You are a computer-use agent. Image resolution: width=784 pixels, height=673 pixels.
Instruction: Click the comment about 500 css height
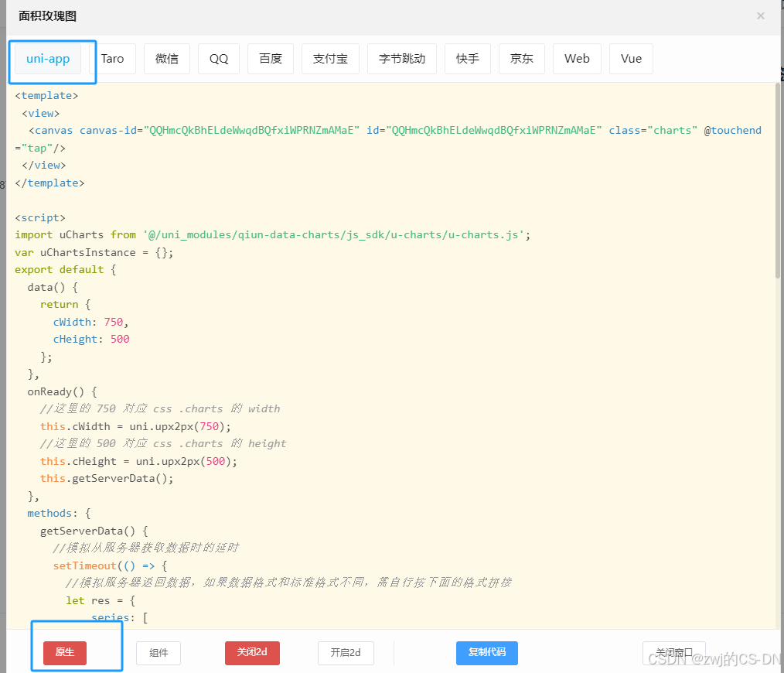[163, 443]
